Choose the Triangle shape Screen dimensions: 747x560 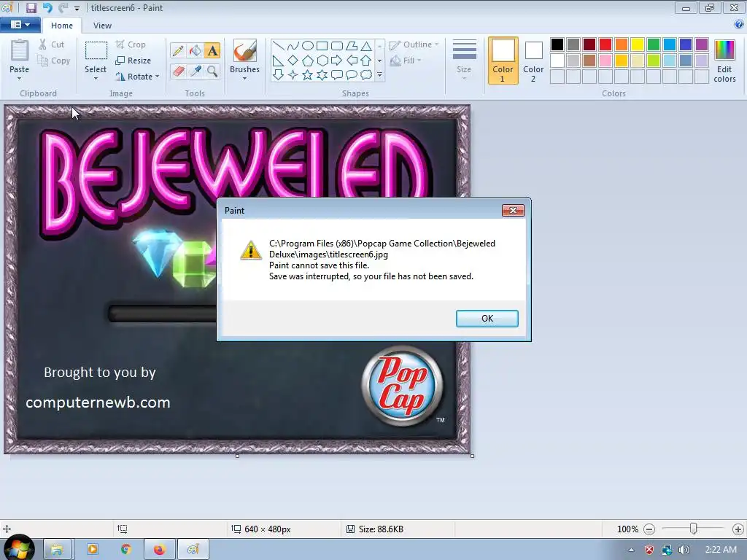[x=366, y=46]
